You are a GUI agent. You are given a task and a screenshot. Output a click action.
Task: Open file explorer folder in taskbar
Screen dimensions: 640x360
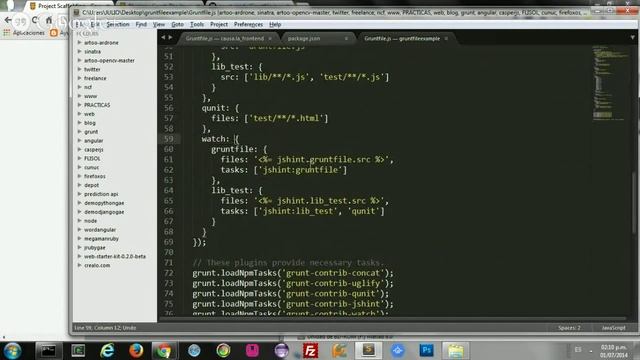[456, 351]
